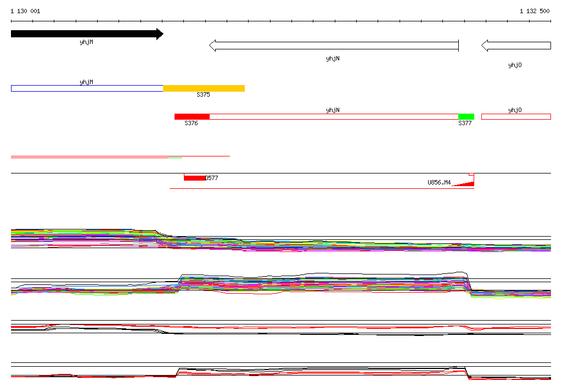Image resolution: width=562 pixels, height=392 pixels.
Task: Click the blue-outlined yhjM segment box
Action: tap(87, 88)
